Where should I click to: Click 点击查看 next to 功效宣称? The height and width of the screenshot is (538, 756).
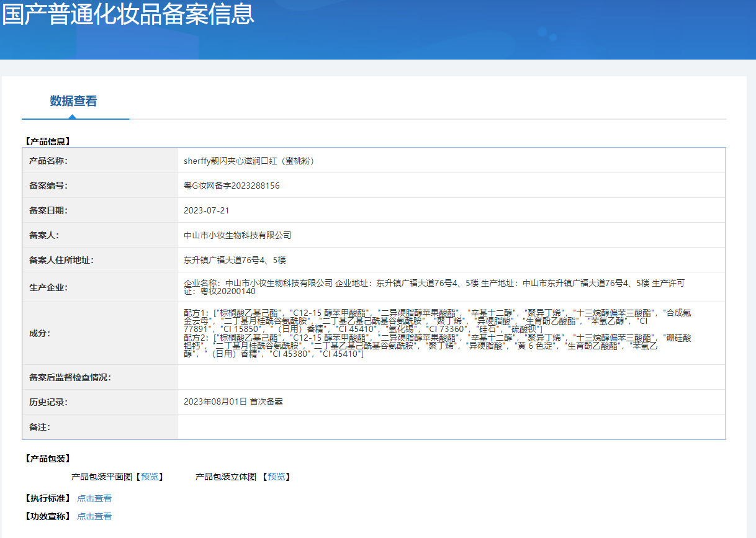pos(94,516)
